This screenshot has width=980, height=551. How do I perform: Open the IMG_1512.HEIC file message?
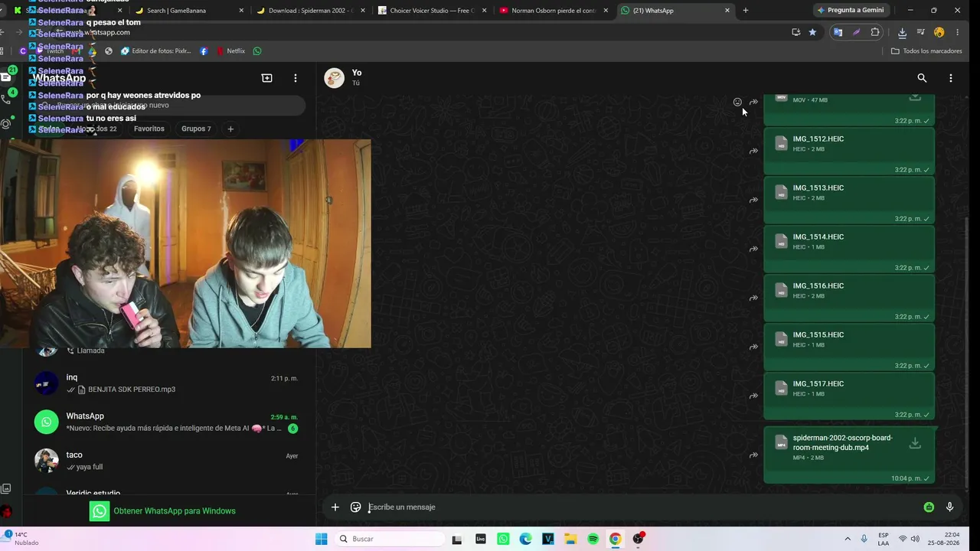point(849,152)
